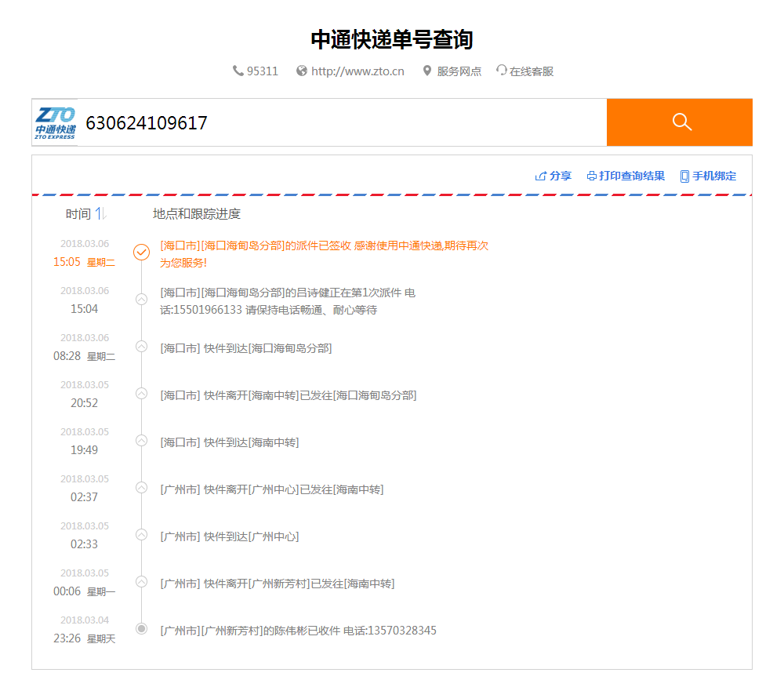Click the printer icon for 打印查询结果

point(591,176)
